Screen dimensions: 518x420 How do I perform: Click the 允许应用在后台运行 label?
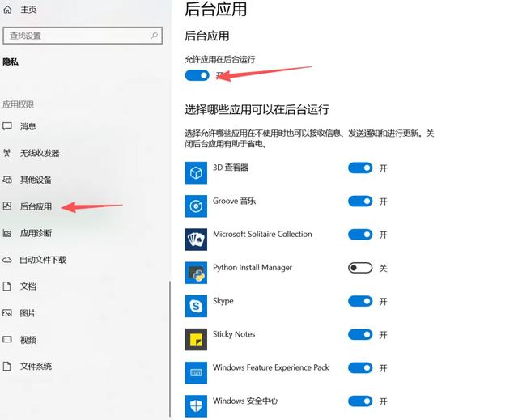click(220, 59)
